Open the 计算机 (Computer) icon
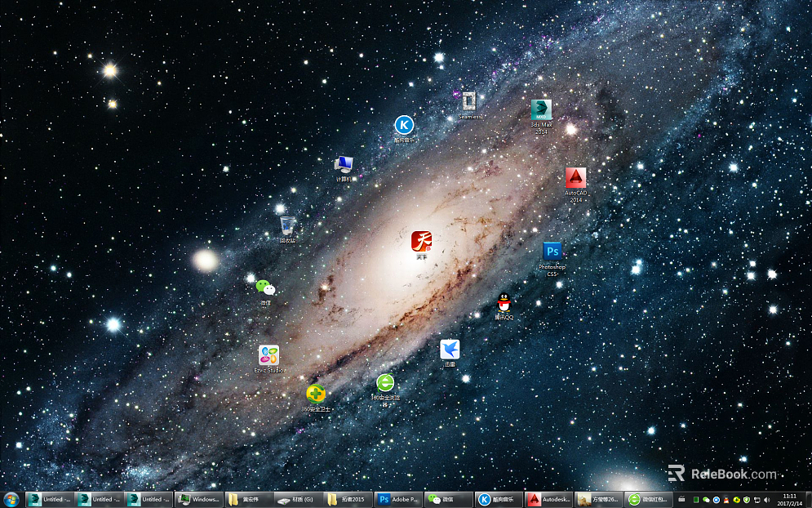 pyautogui.click(x=344, y=164)
